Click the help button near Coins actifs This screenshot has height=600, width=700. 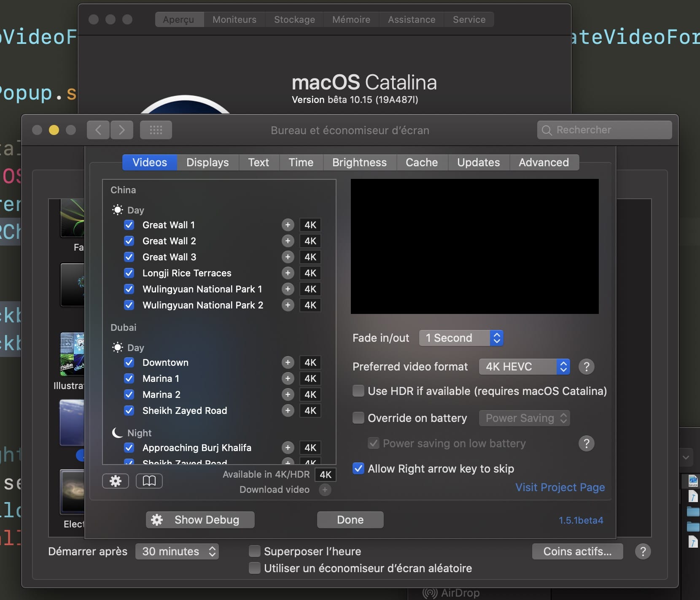pos(643,551)
